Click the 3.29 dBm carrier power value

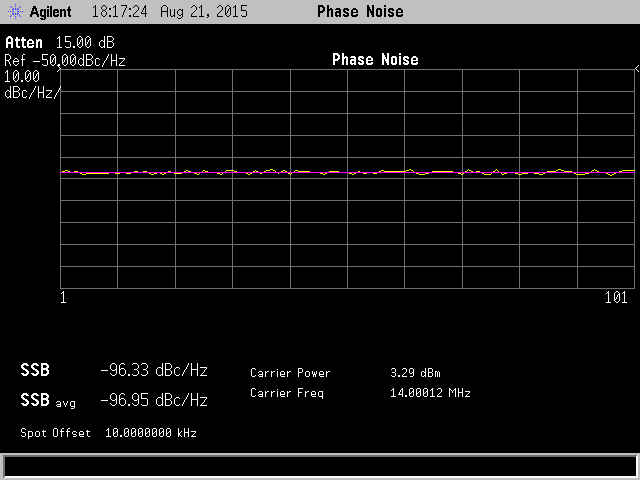(x=415, y=373)
